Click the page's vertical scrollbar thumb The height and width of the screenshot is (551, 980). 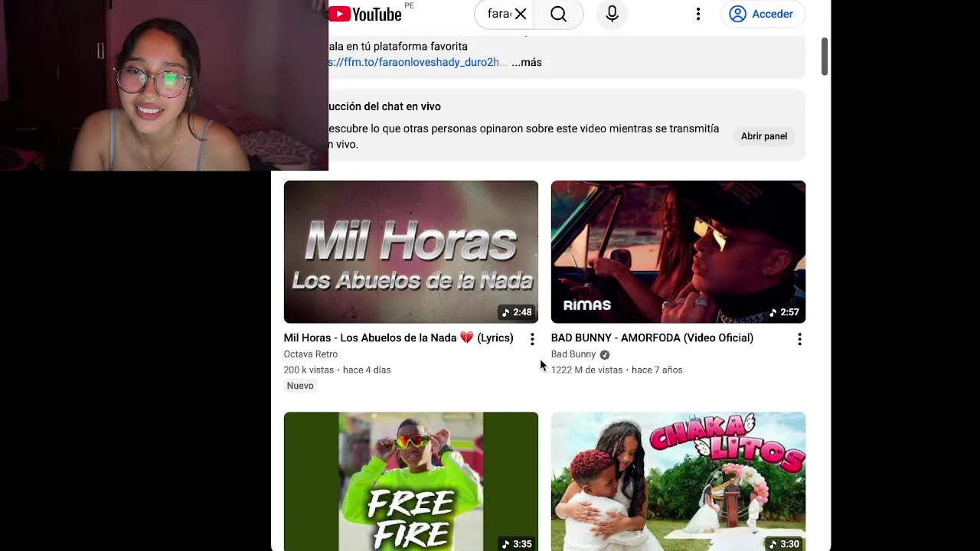825,56
